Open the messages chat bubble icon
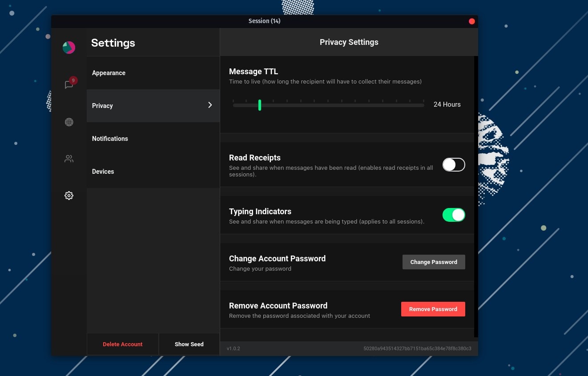 [x=68, y=85]
